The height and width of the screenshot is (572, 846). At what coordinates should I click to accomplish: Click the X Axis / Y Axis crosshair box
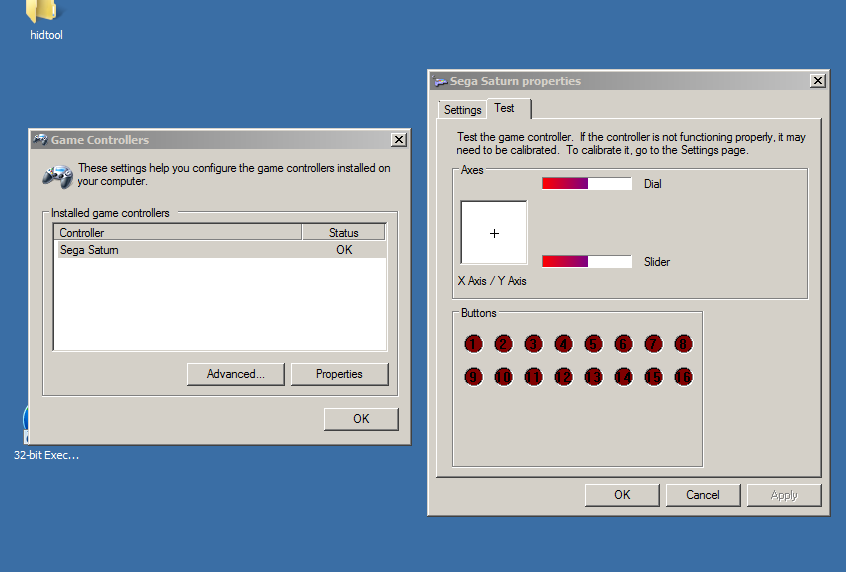494,233
